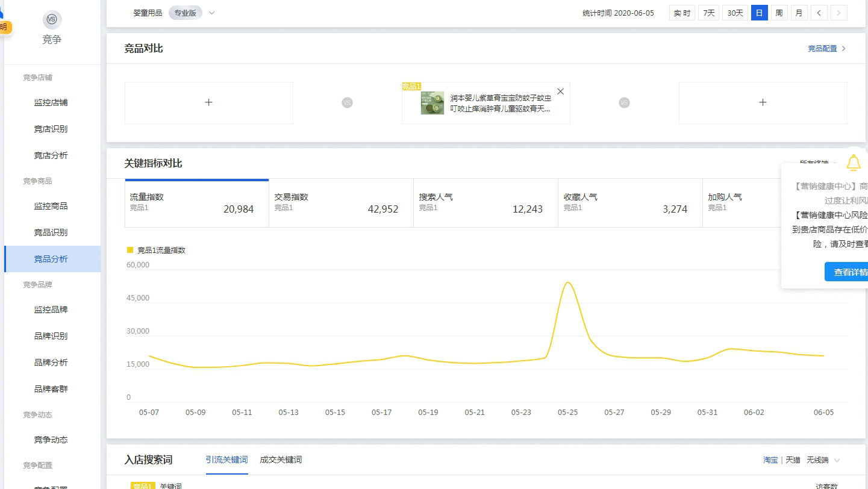The height and width of the screenshot is (489, 868).
Task: Remove competitor product 1 with X icon
Action: (560, 92)
